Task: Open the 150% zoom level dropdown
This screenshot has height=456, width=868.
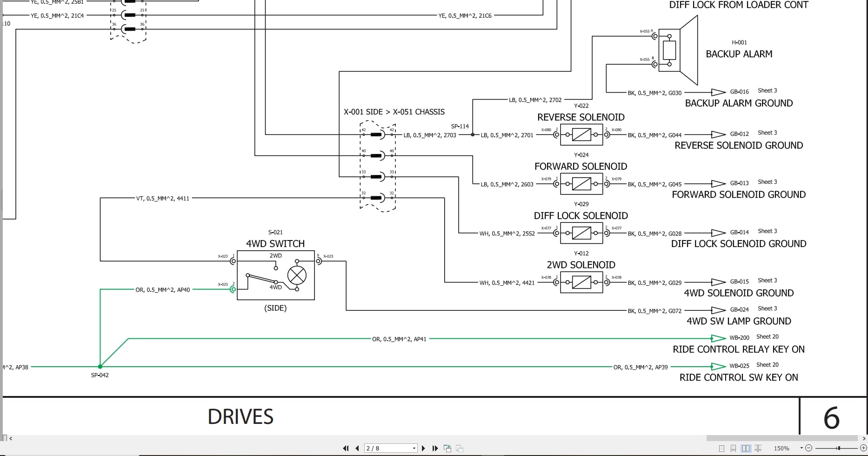Action: click(801, 448)
